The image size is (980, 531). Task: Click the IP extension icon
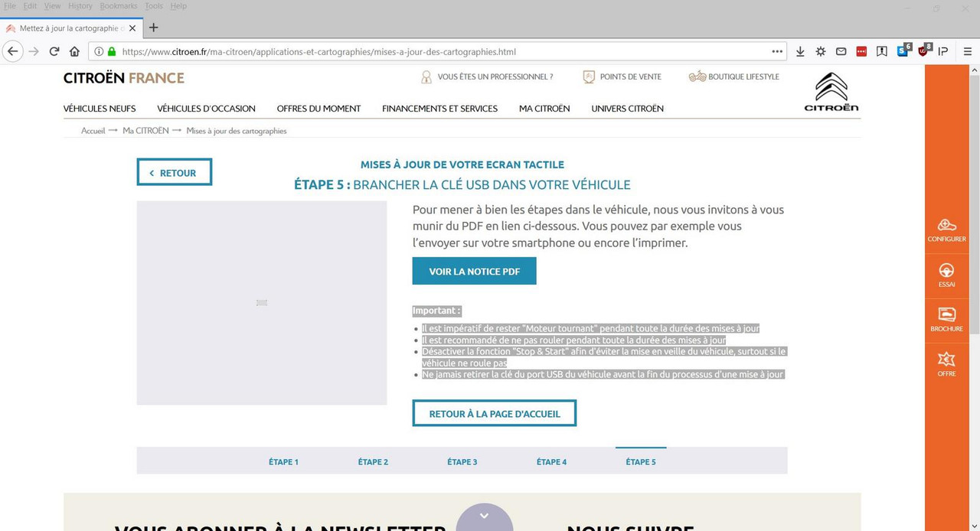click(x=943, y=51)
